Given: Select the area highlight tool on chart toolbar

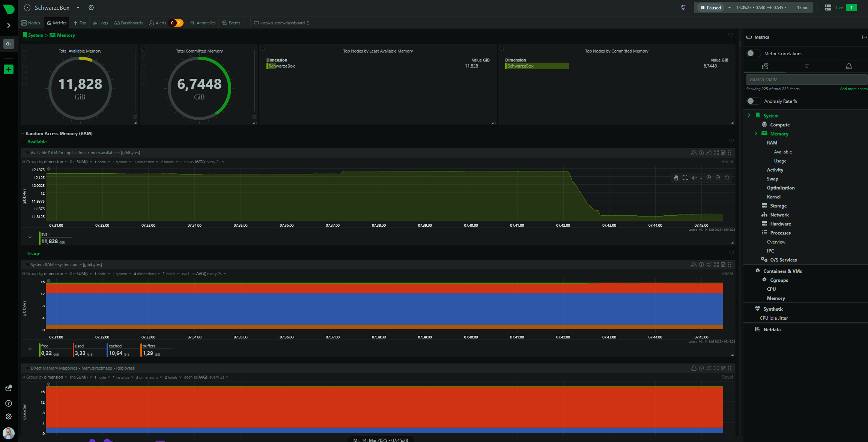Looking at the screenshot, I should (x=685, y=178).
